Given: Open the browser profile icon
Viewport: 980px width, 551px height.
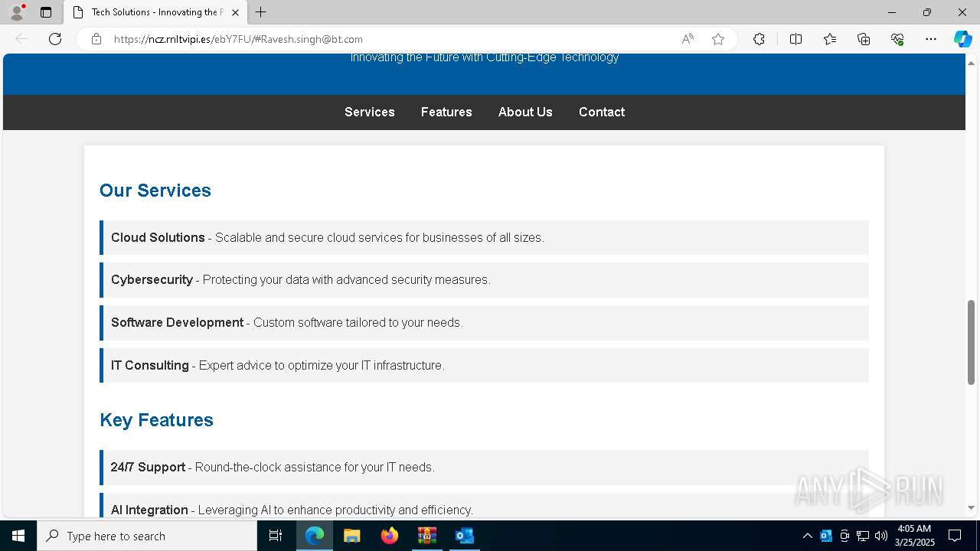Looking at the screenshot, I should click(17, 12).
